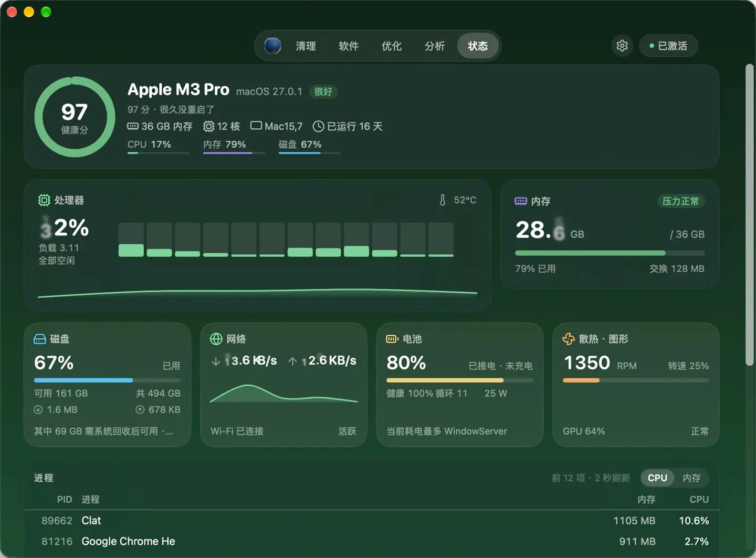The image size is (756, 558).
Task: Select the Clat process row
Action: pyautogui.click(x=372, y=521)
